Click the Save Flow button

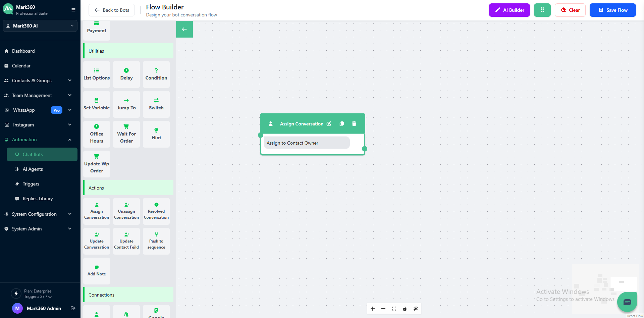[612, 10]
